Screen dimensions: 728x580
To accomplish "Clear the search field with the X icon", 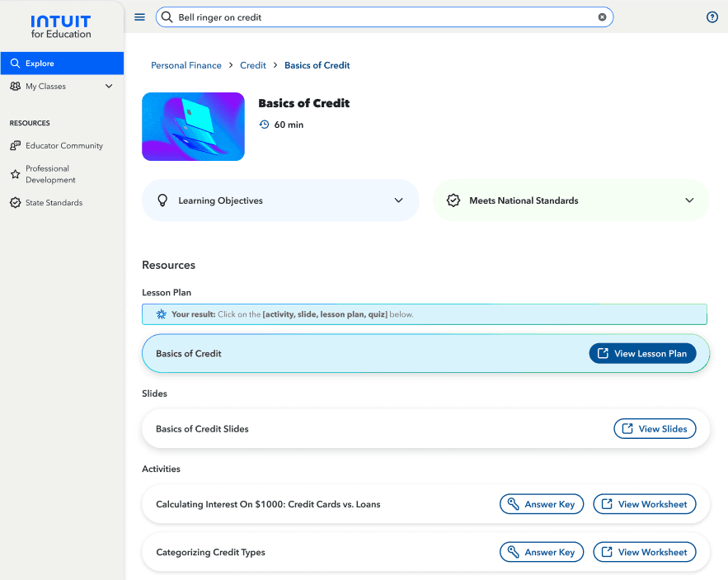I will click(x=602, y=17).
